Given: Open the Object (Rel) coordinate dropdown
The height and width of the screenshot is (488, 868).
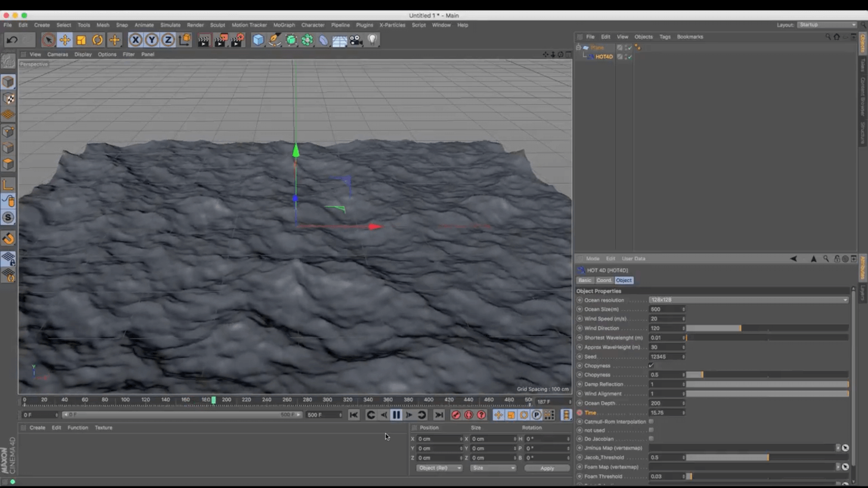Looking at the screenshot, I should (439, 468).
